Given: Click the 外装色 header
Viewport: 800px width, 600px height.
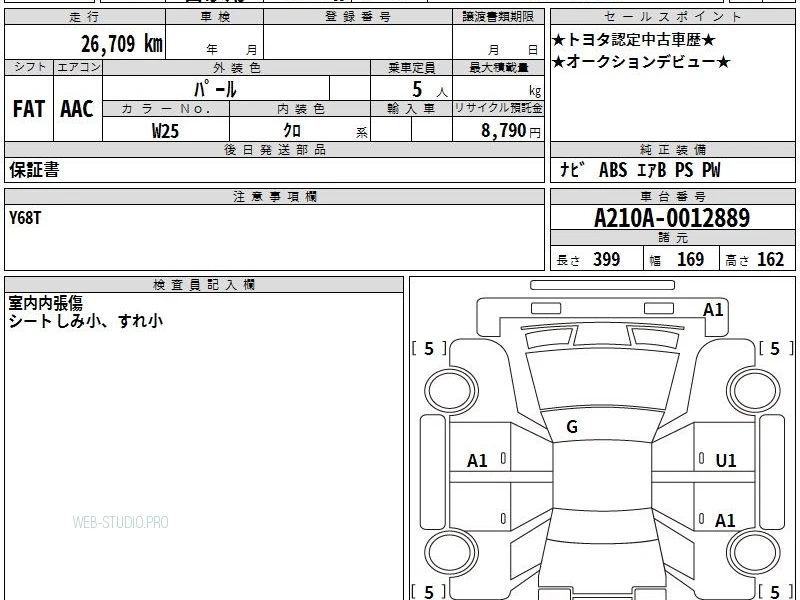Looking at the screenshot, I should 237,68.
